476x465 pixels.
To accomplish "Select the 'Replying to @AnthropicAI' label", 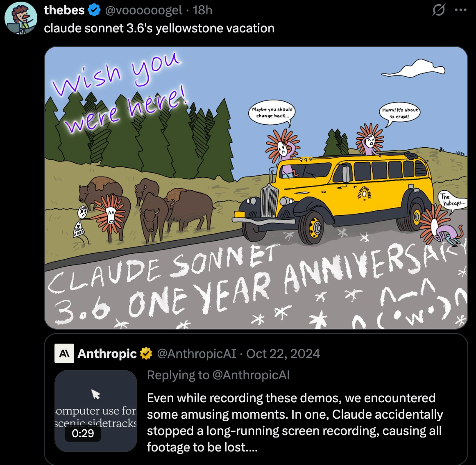I will (218, 375).
